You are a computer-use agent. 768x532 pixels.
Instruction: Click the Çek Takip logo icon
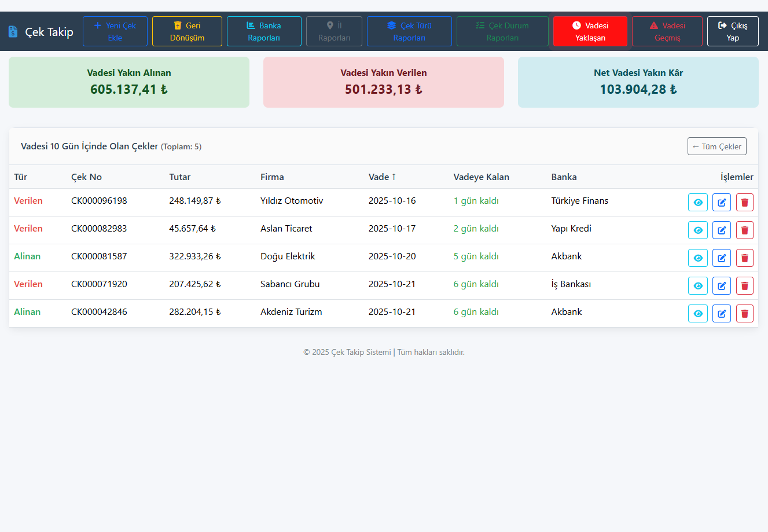click(x=13, y=31)
